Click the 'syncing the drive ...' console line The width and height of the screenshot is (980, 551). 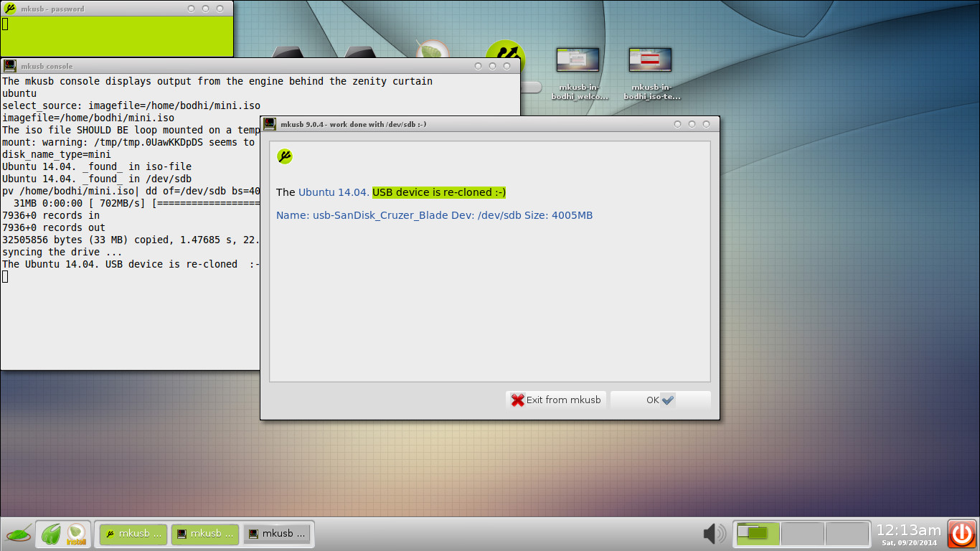coord(62,252)
